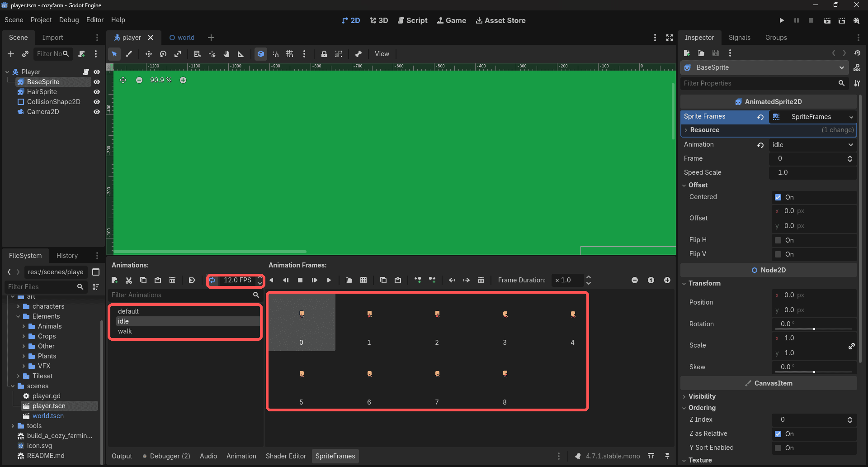Image resolution: width=868 pixels, height=467 pixels.
Task: Enable Y Sort Enabled checkbox
Action: pyautogui.click(x=778, y=448)
